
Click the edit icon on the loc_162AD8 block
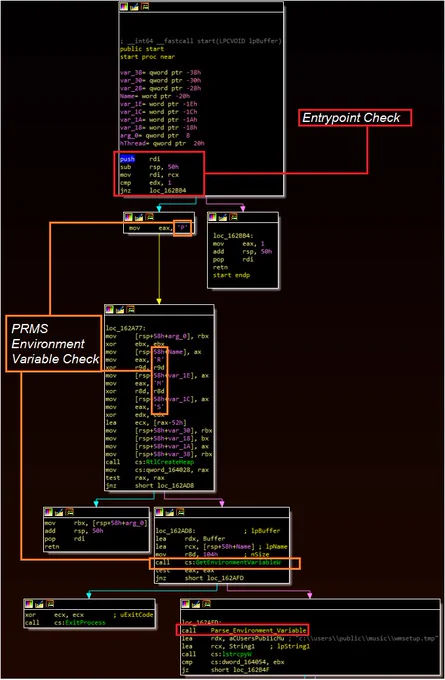[x=170, y=512]
